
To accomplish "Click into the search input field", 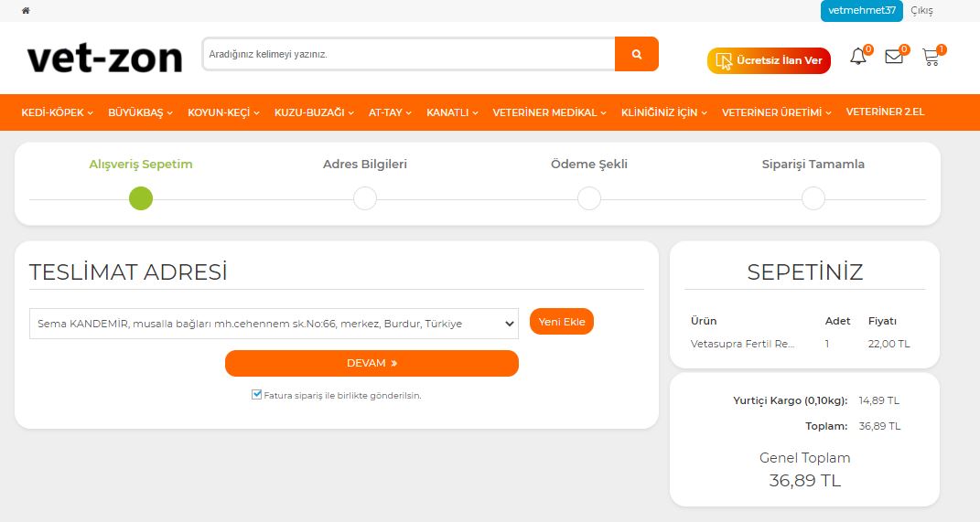I will (408, 54).
